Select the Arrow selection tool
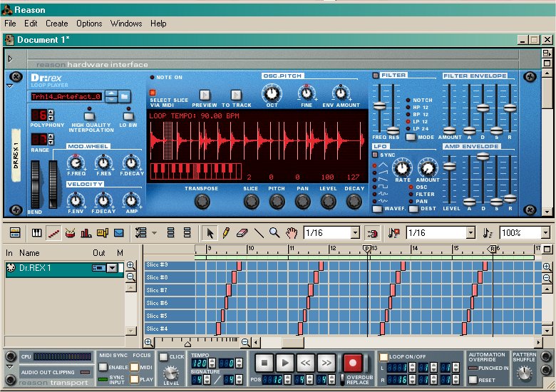Image resolution: width=556 pixels, height=392 pixels. coord(210,233)
